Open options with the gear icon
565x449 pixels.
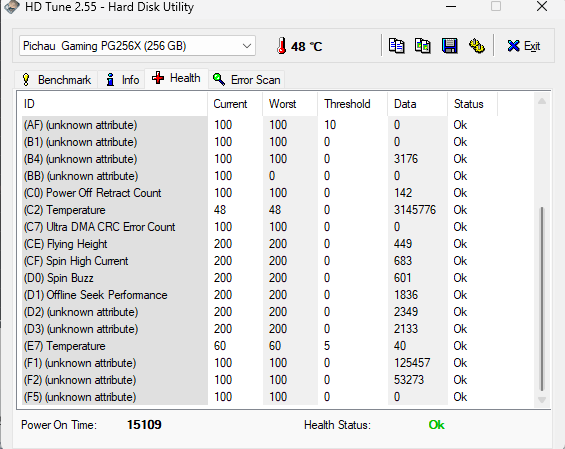tap(476, 46)
